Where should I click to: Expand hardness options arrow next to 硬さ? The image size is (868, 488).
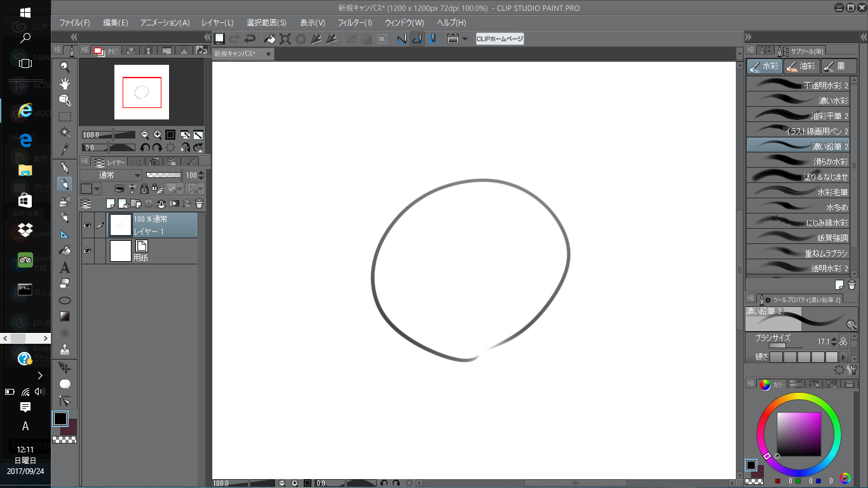(x=844, y=357)
